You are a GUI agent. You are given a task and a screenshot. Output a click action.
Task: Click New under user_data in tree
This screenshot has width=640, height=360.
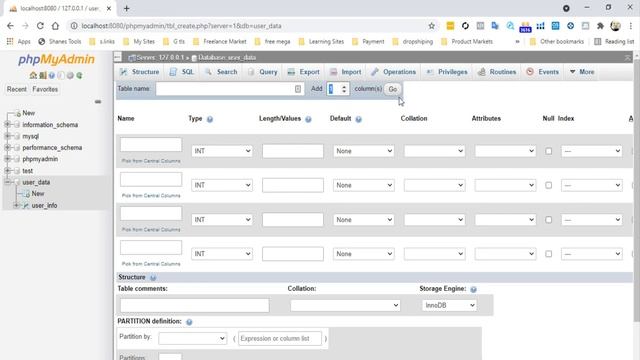click(x=38, y=194)
